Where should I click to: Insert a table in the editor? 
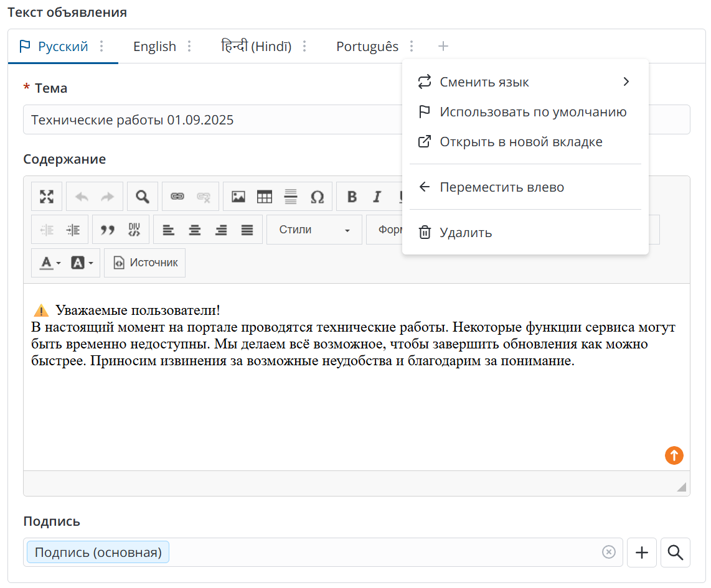[x=265, y=197]
